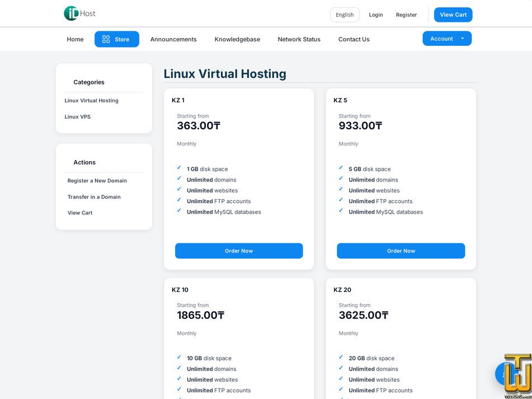This screenshot has width=532, height=399.
Task: Click the 3625.00₸ price
Action: pyautogui.click(x=364, y=315)
